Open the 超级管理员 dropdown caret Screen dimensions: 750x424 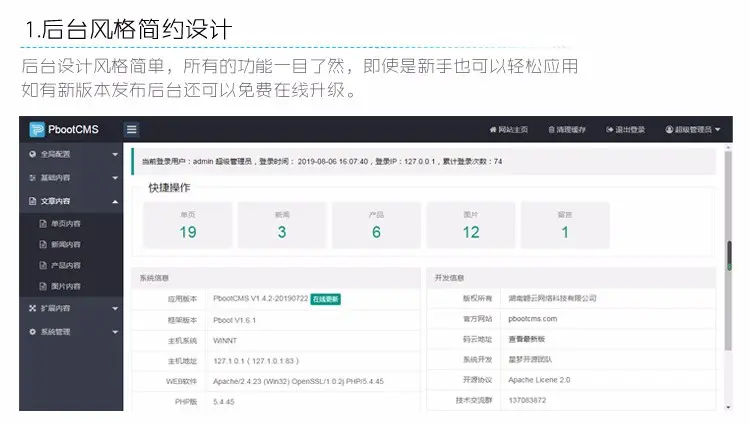719,131
